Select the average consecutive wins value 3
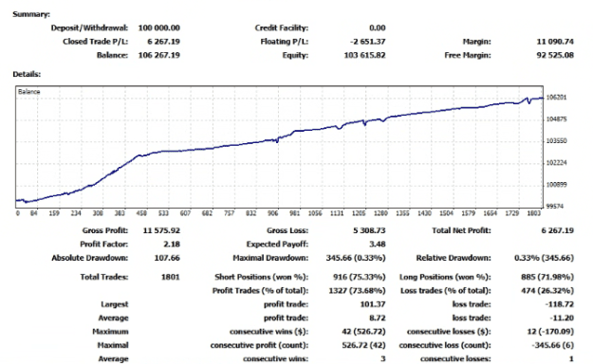The width and height of the screenshot is (593, 364). 382,358
